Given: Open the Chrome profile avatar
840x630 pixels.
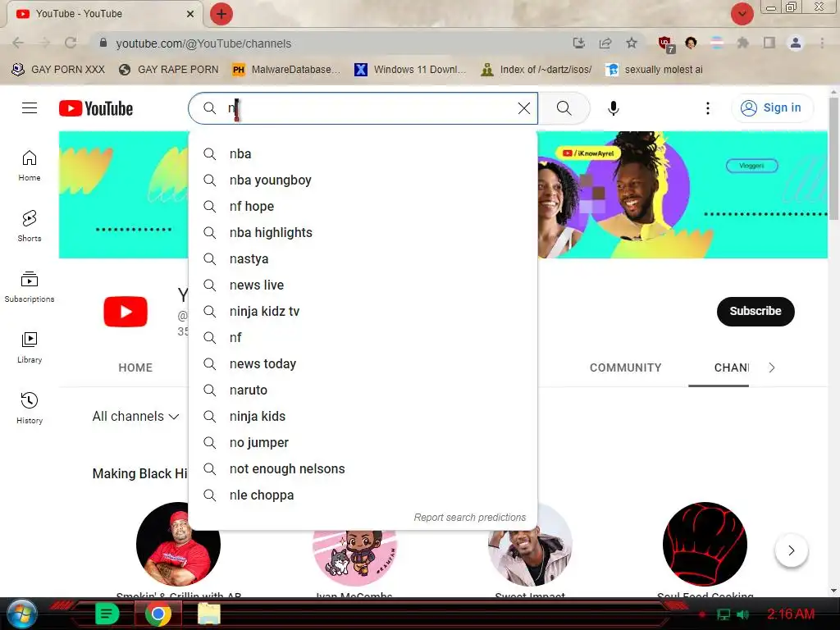Looking at the screenshot, I should click(x=796, y=43).
